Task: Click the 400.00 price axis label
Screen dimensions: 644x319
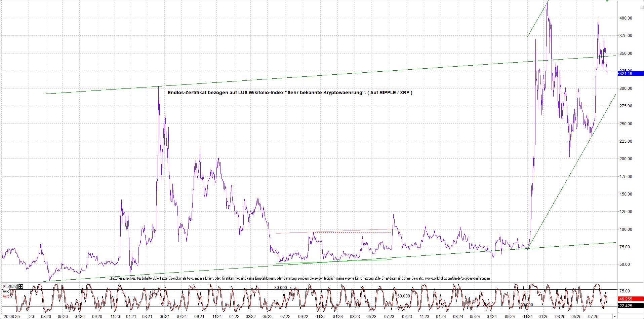Action: (x=626, y=18)
